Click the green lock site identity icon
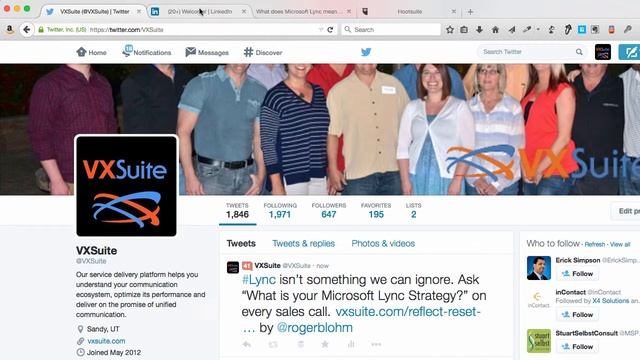 click(41, 29)
